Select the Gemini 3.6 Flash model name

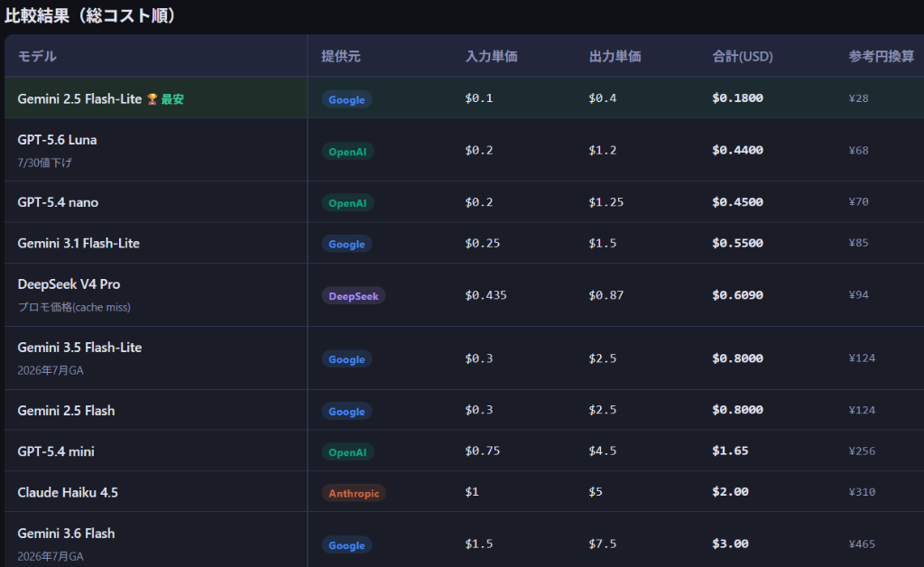[66, 534]
